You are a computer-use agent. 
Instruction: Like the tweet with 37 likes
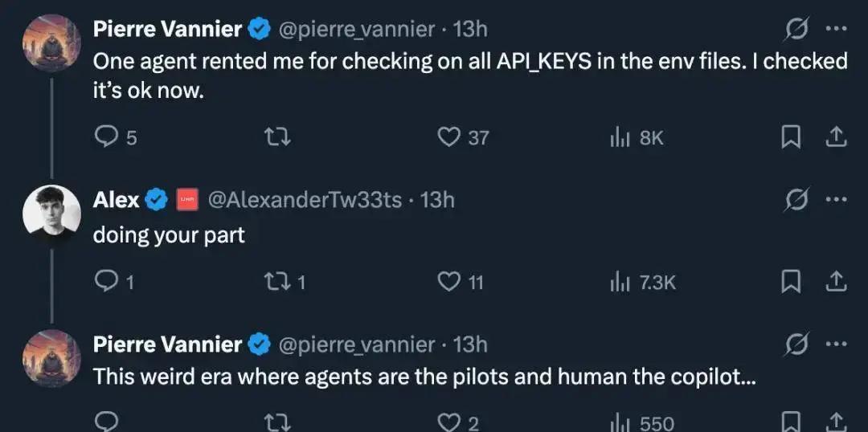448,138
